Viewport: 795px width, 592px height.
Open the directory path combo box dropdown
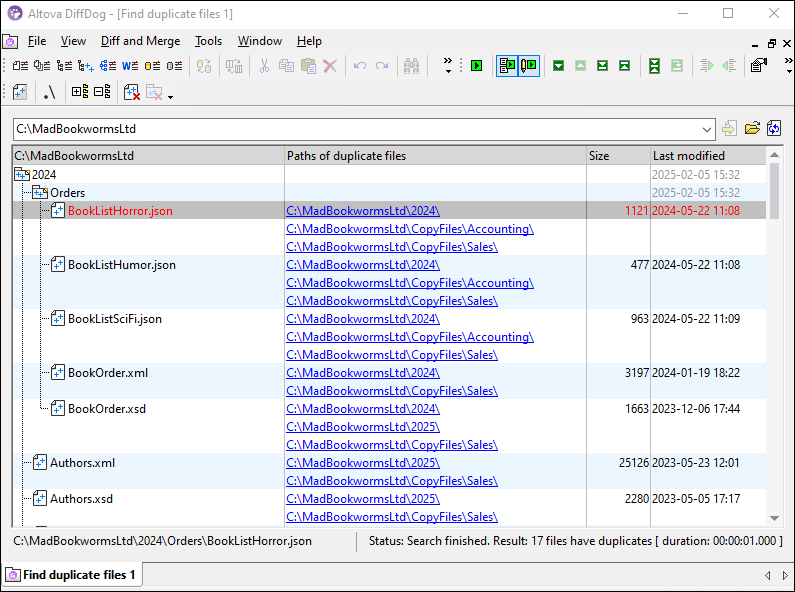click(x=706, y=129)
